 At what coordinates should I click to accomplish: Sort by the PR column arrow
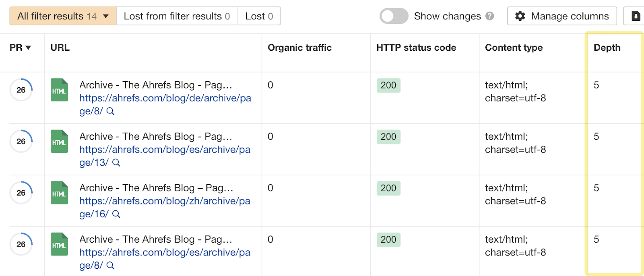pyautogui.click(x=28, y=48)
